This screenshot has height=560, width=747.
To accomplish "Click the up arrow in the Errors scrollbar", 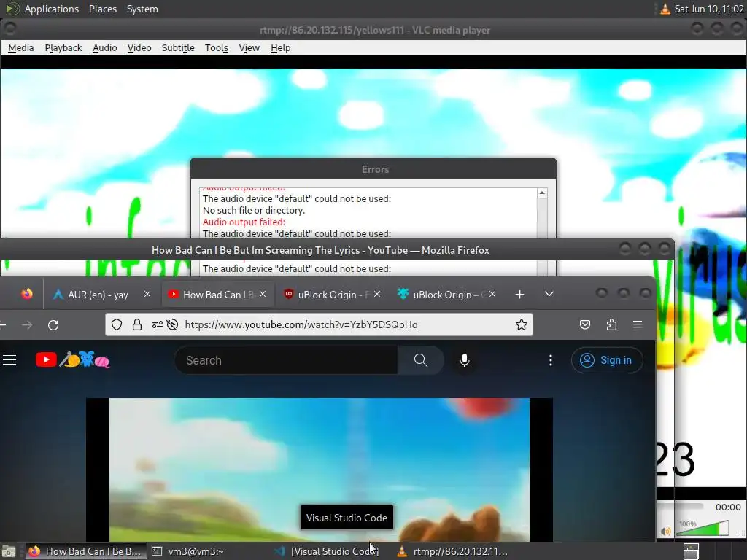I will 542,193.
